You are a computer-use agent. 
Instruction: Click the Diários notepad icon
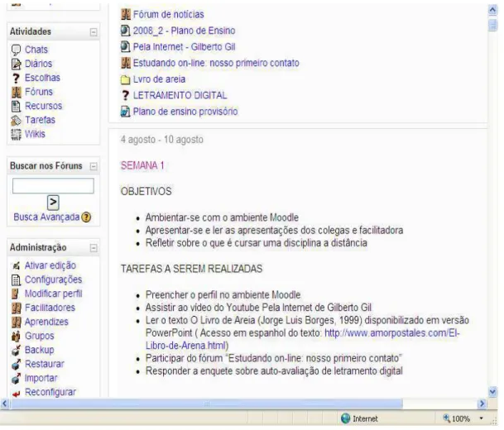16,64
